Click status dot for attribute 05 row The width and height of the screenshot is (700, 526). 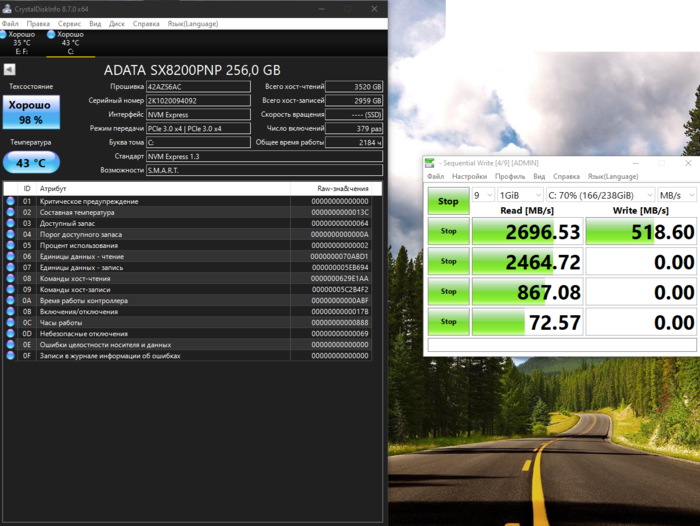10,246
